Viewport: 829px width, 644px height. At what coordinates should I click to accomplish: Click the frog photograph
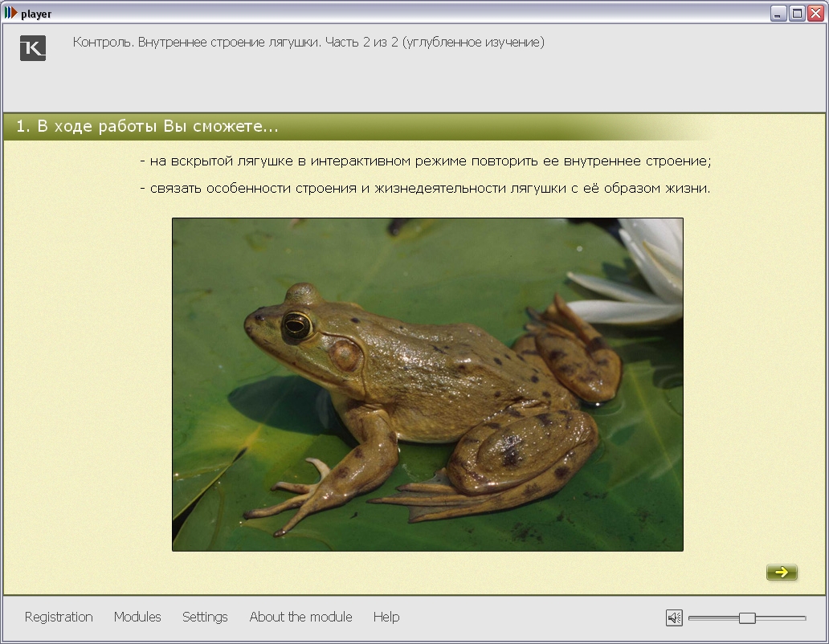[x=427, y=384]
